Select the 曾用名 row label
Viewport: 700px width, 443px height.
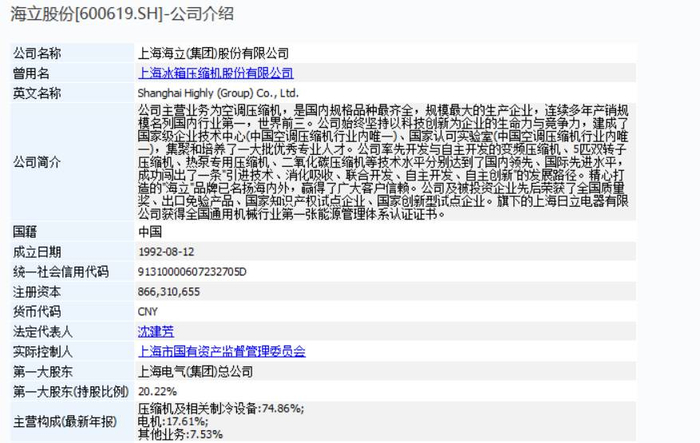coord(31,73)
